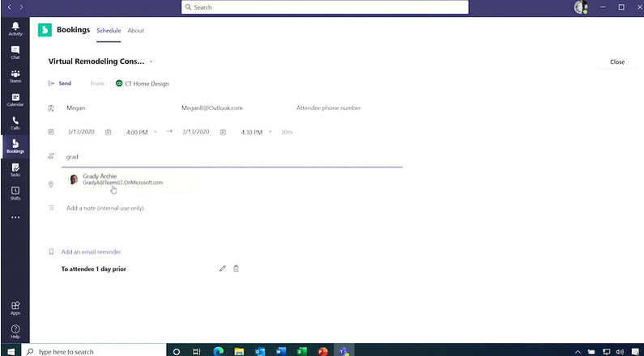
Task: Delete the email reminder with trash icon
Action: point(236,269)
